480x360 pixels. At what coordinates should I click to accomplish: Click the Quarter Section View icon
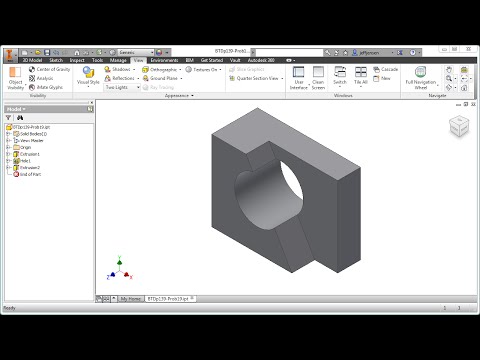pos(232,78)
